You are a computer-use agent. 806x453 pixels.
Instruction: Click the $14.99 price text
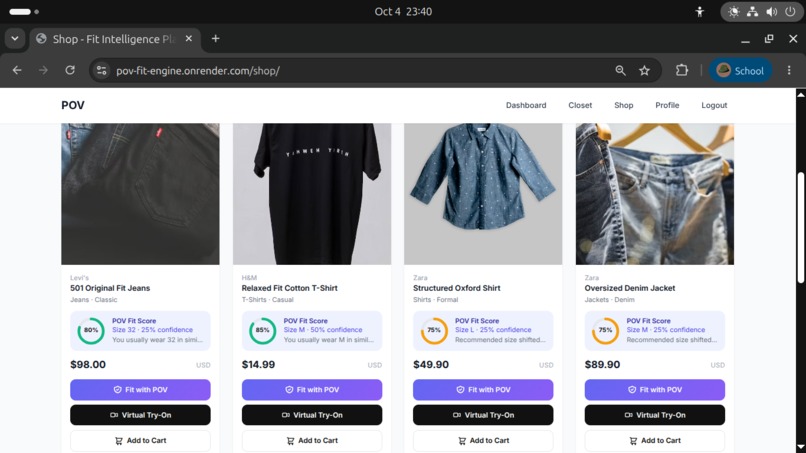(x=259, y=365)
